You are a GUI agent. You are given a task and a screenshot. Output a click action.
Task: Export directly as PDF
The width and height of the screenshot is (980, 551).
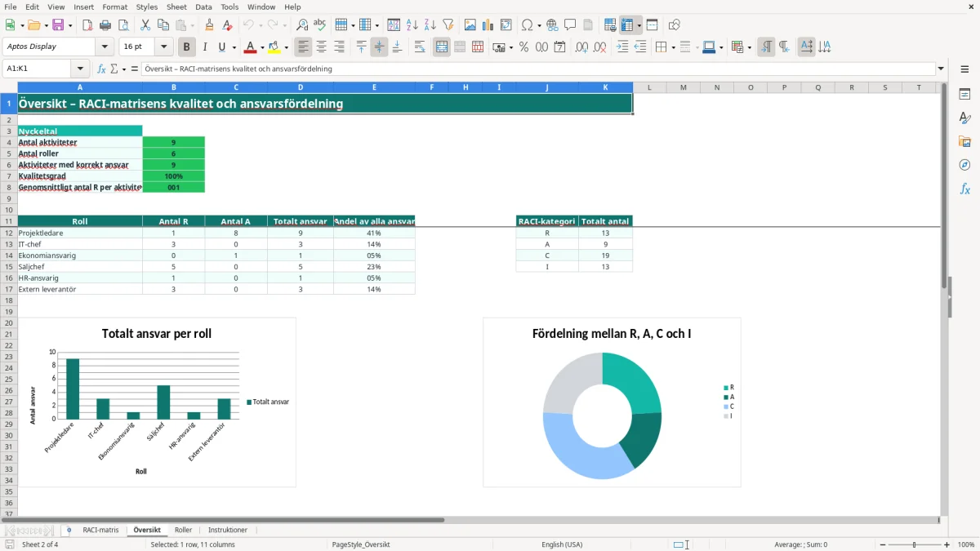pos(87,25)
